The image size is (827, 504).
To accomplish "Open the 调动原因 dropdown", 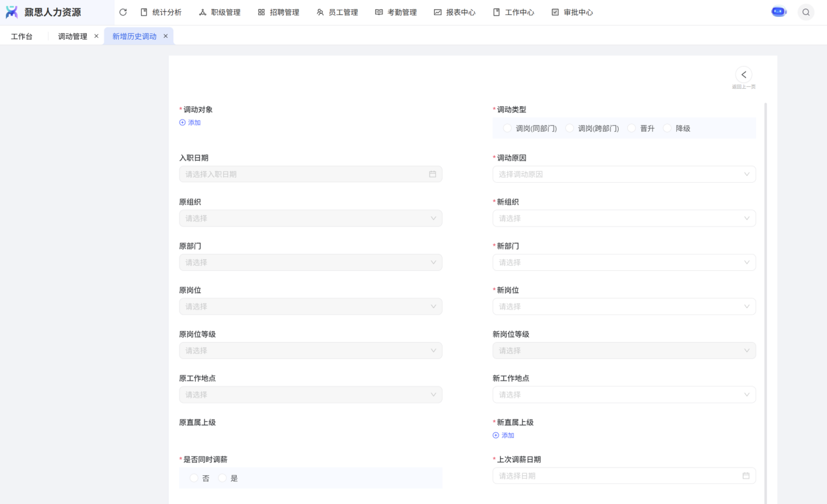I will (624, 174).
